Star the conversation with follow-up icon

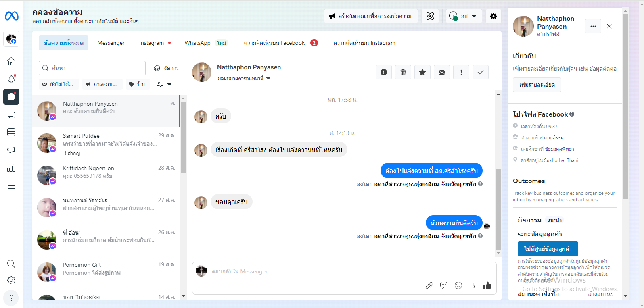point(422,72)
